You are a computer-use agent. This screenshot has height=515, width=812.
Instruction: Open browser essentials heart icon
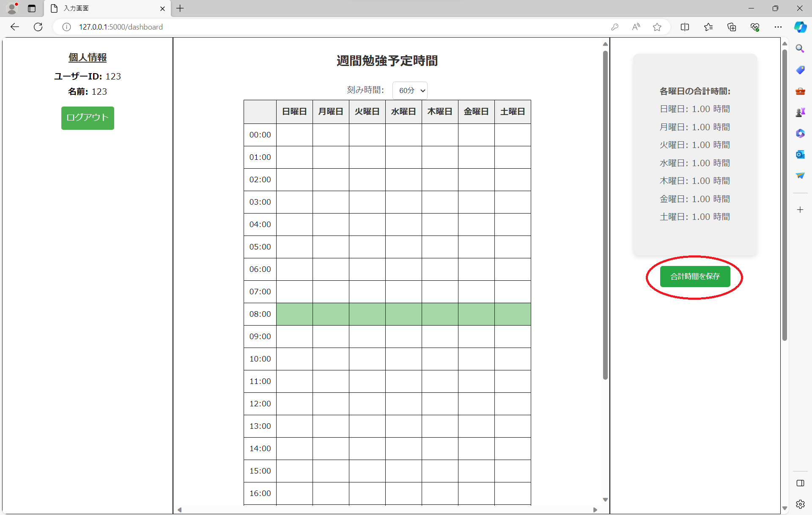[x=754, y=27]
